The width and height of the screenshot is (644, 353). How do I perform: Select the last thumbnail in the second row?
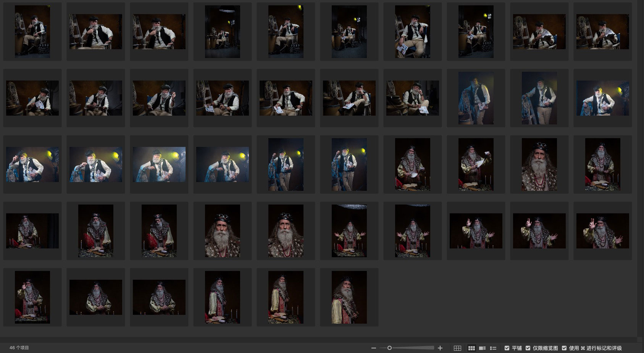click(602, 98)
